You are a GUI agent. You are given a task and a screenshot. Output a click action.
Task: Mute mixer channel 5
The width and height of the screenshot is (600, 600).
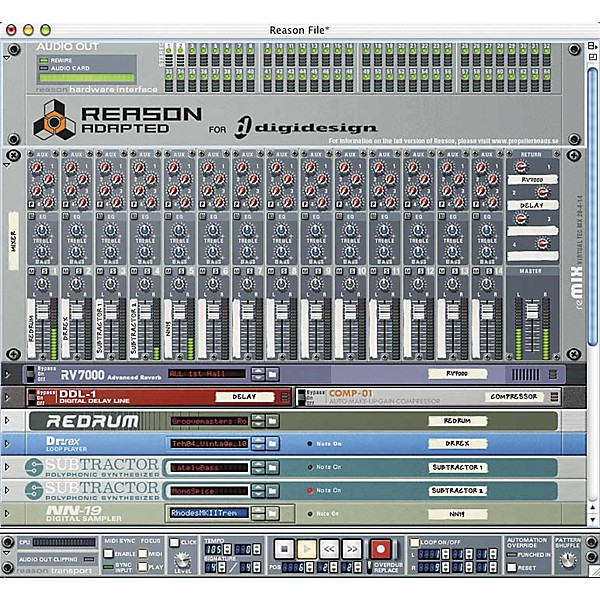tap(168, 271)
